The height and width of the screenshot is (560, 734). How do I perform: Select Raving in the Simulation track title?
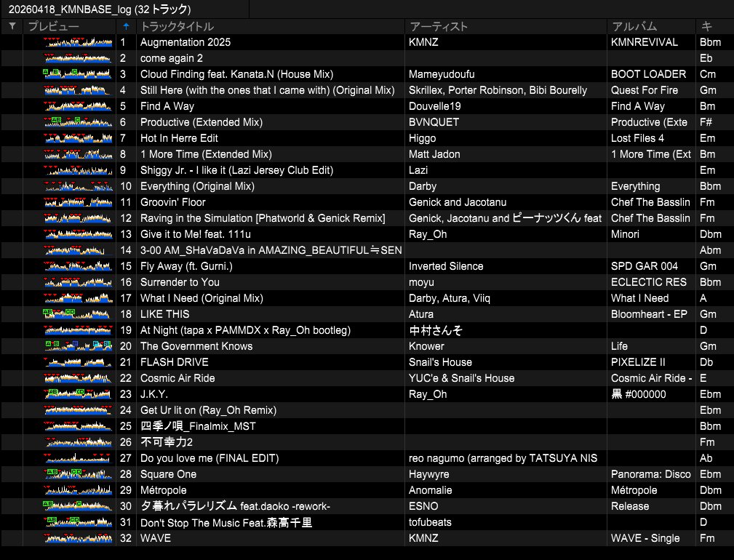pos(263,218)
